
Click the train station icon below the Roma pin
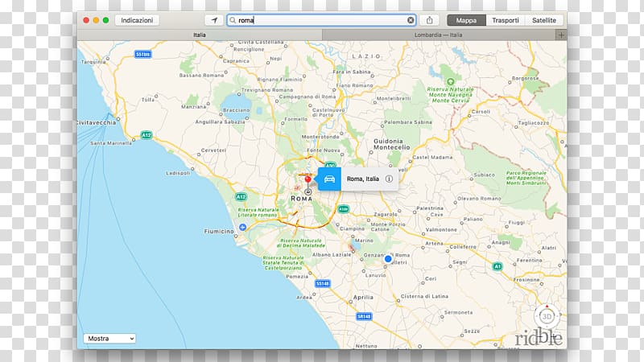(308, 191)
